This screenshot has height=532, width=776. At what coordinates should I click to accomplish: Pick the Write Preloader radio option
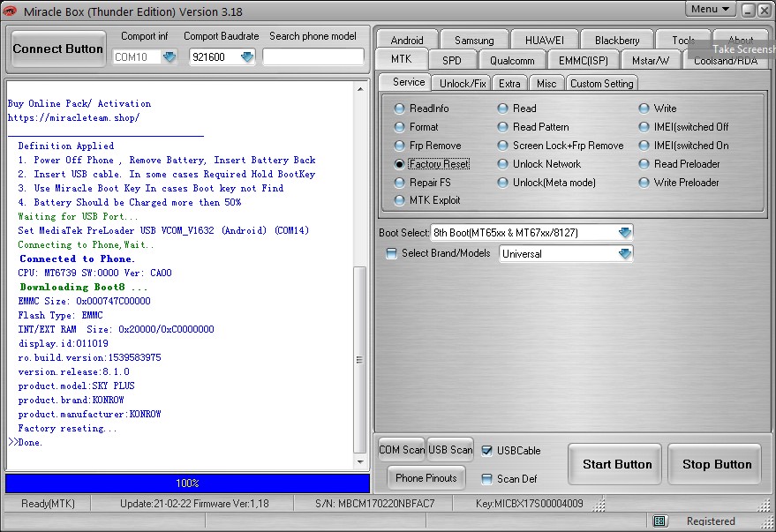[x=645, y=183]
